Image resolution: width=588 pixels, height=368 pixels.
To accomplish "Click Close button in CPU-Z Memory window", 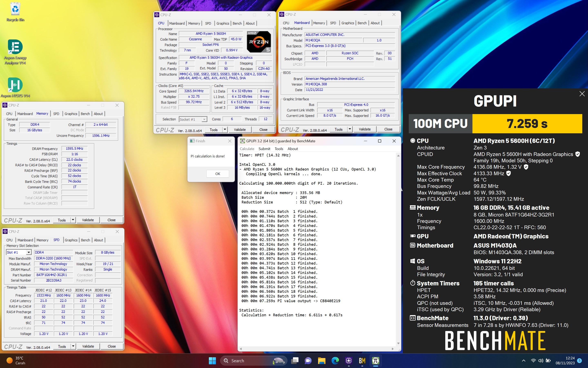I will [111, 220].
